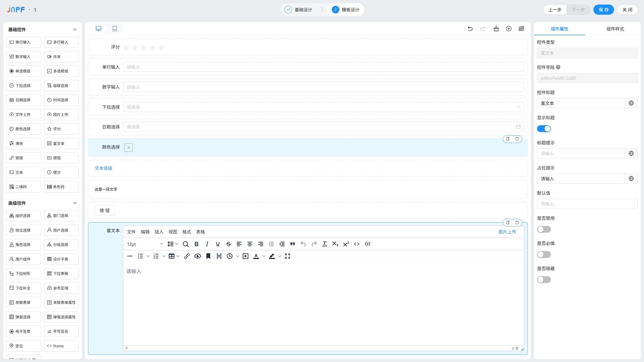Open bullet list style dropdown arrow
The image size is (644, 362).
click(148, 256)
